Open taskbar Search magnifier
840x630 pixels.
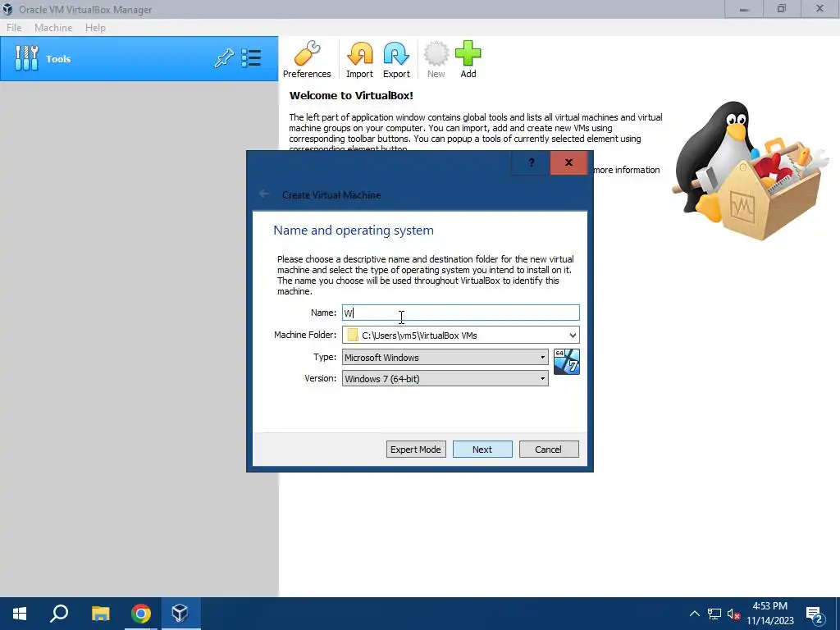pyautogui.click(x=59, y=614)
